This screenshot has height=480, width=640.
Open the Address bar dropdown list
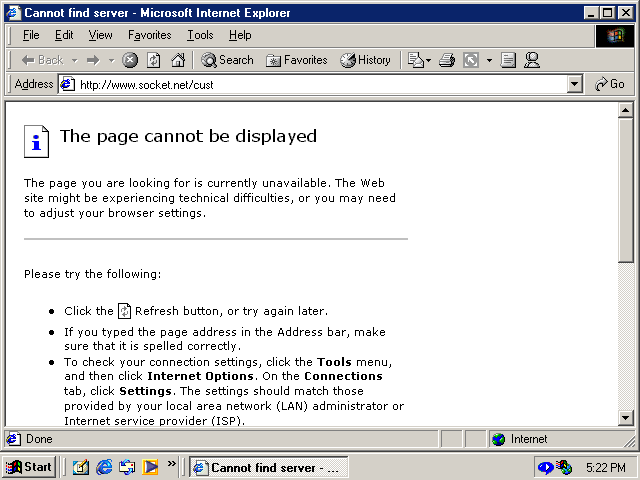pos(574,84)
